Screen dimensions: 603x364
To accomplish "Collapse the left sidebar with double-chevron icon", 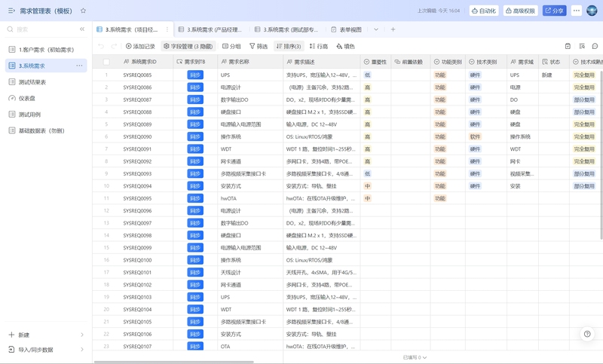I will click(x=82, y=29).
